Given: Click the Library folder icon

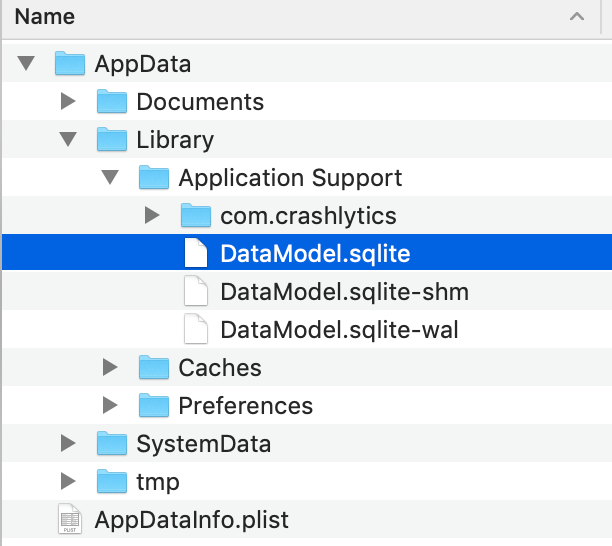Looking at the screenshot, I should (112, 139).
